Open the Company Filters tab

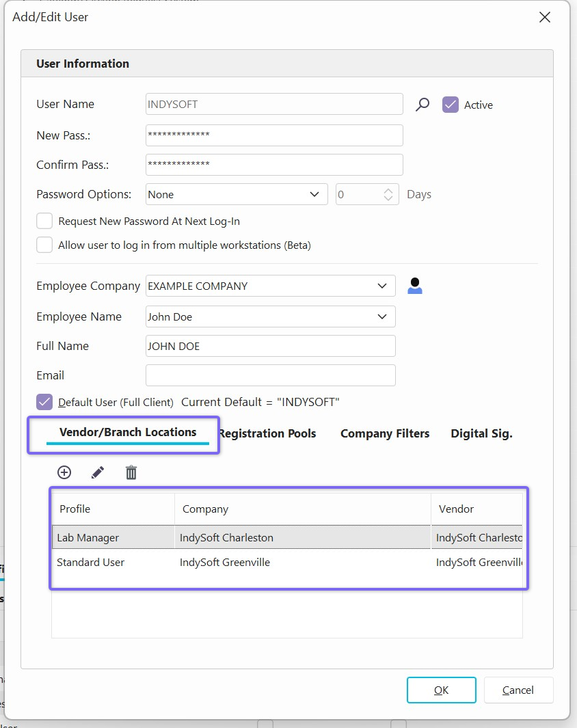click(385, 433)
